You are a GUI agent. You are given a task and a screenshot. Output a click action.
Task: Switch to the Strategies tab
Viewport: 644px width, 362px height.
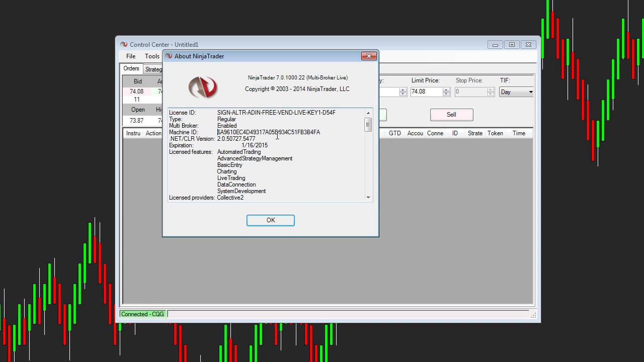point(153,69)
